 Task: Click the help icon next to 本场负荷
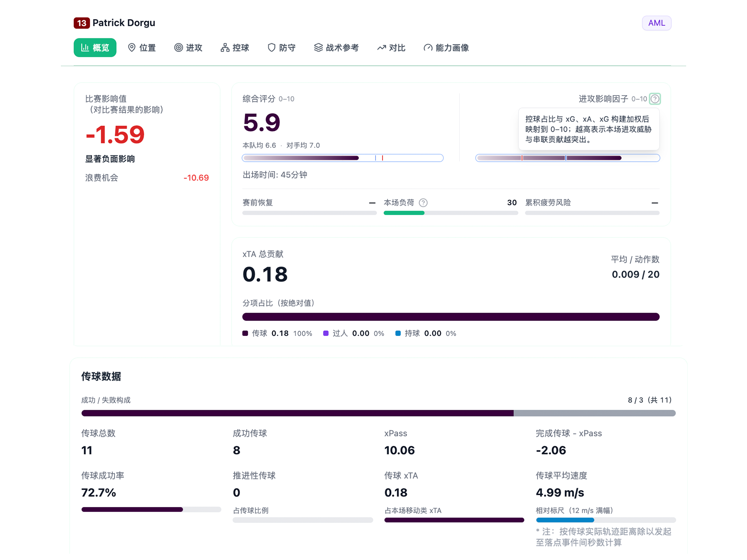(x=423, y=203)
